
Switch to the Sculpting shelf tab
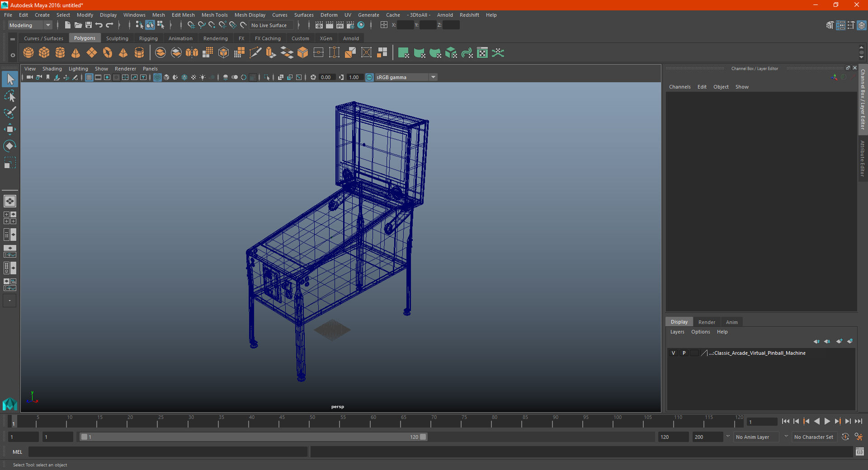pyautogui.click(x=117, y=38)
